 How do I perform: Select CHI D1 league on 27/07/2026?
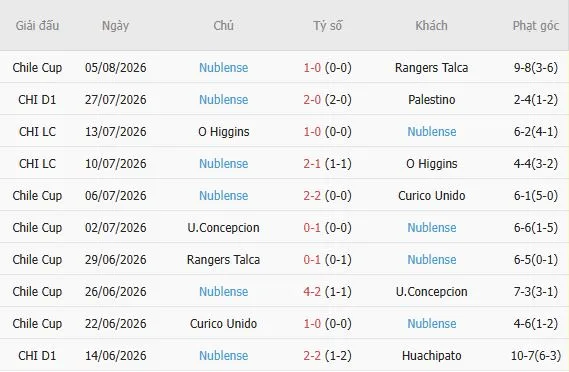[37, 99]
